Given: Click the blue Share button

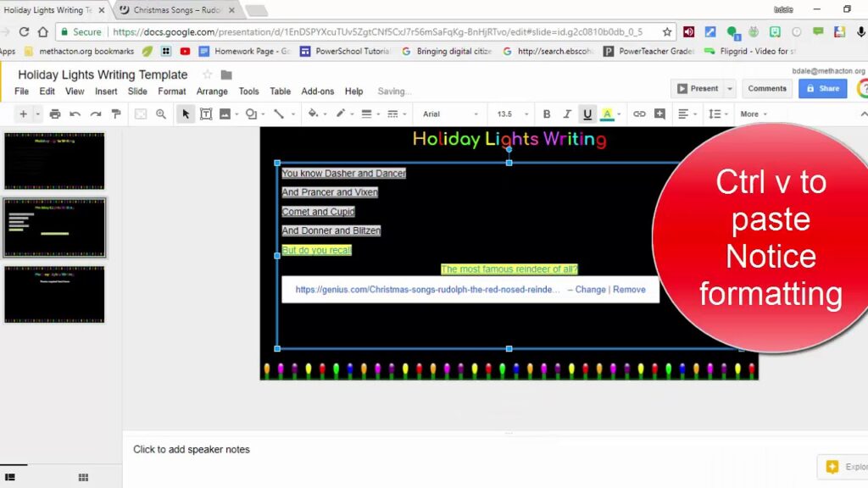Looking at the screenshot, I should tap(822, 88).
